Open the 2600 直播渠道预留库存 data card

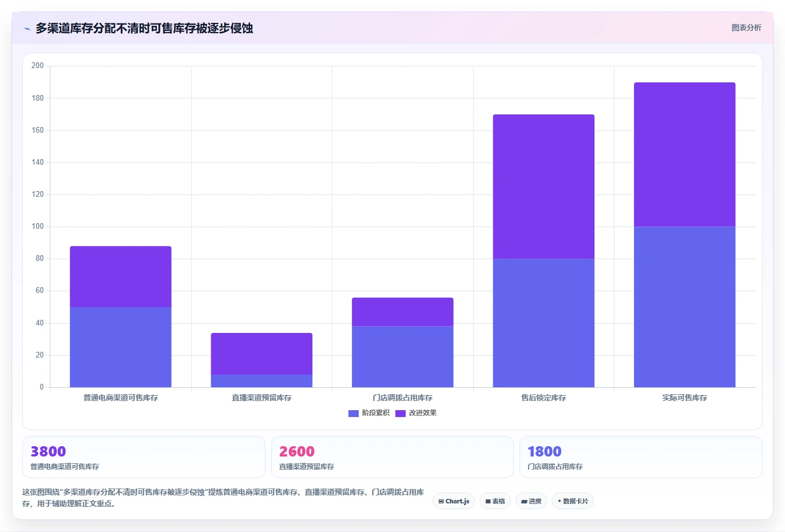pos(392,457)
